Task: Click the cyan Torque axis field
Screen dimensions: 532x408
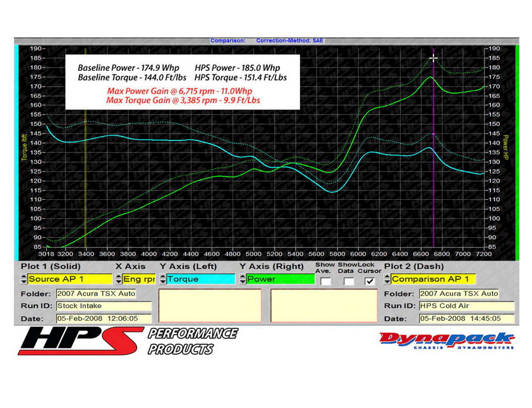Action: pos(201,278)
